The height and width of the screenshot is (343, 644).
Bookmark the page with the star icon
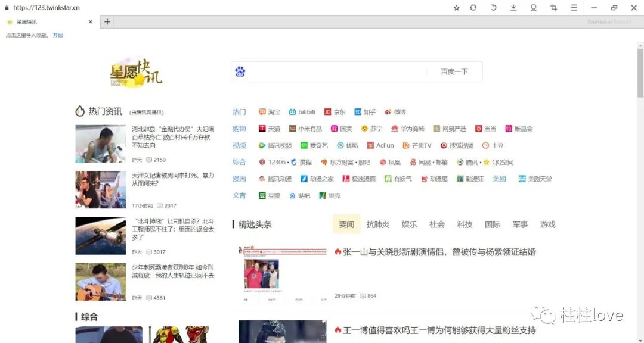(456, 8)
